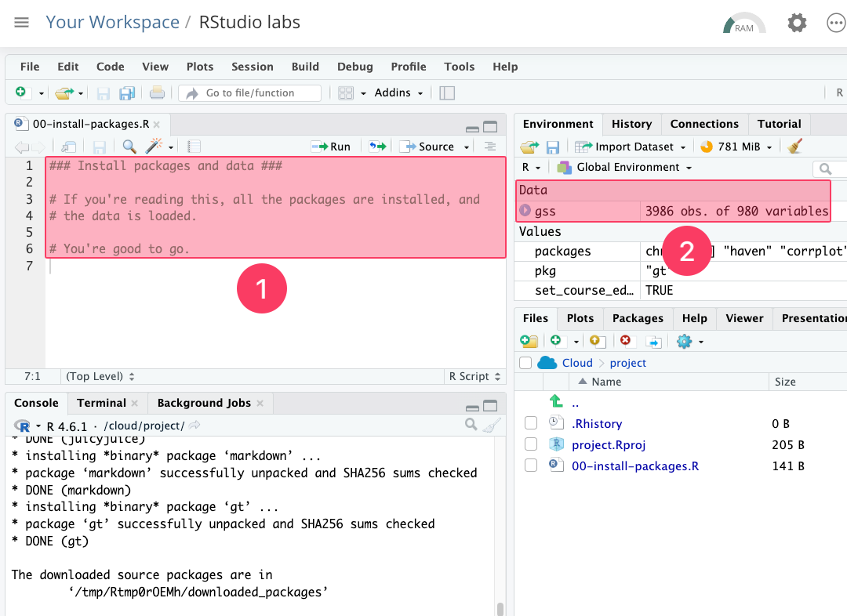Navigate to the Cloud breadcrumb

click(x=577, y=363)
